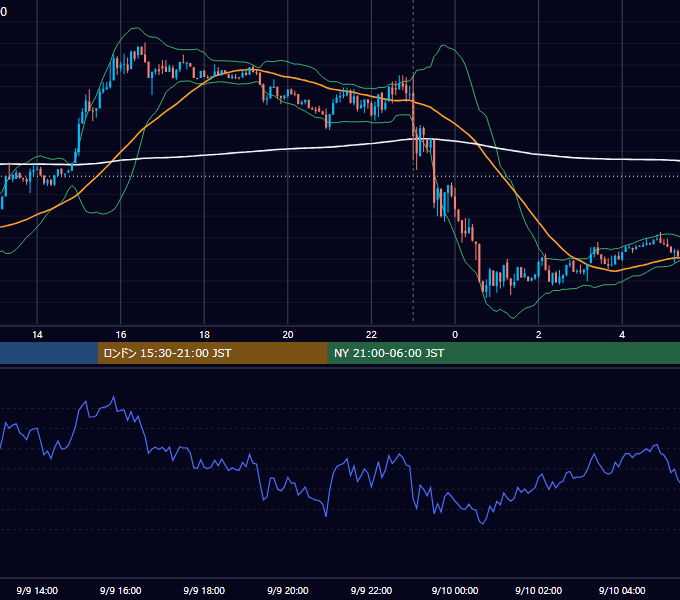Select the NY 21:00-06:00 JST session band

[503, 353]
